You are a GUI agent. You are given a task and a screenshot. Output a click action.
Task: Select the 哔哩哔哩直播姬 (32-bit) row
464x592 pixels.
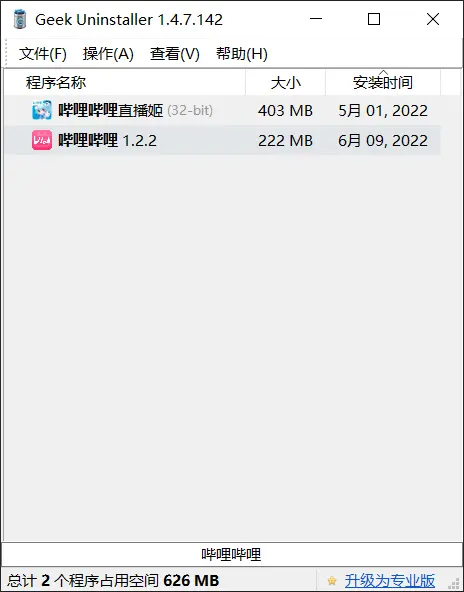coord(222,110)
